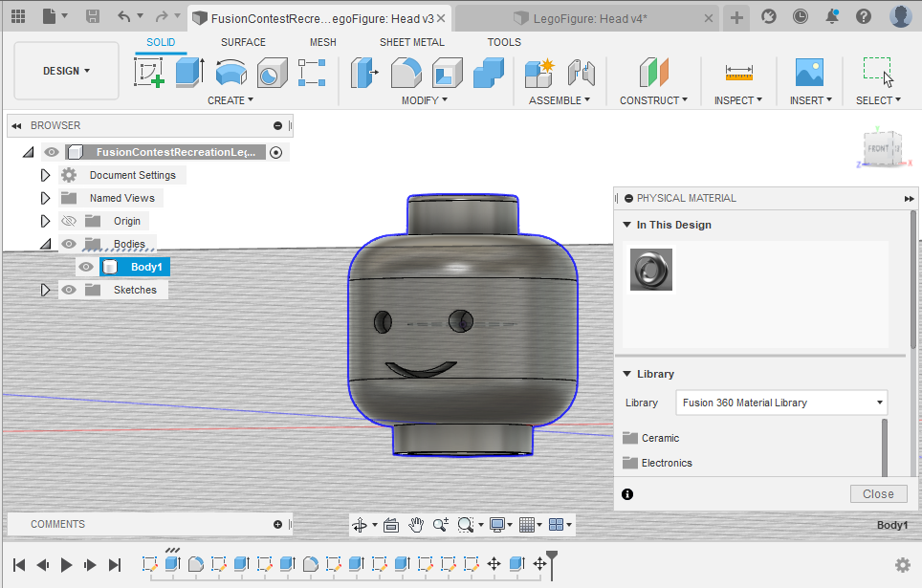Click the New Component icon
The image size is (922, 588).
[539, 73]
